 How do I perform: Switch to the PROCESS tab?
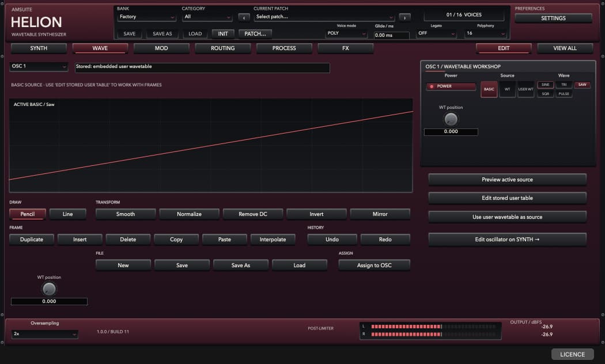tap(284, 48)
